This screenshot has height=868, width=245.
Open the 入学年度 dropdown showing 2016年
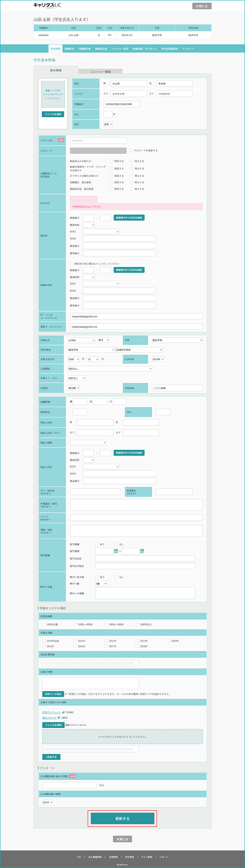click(158, 359)
